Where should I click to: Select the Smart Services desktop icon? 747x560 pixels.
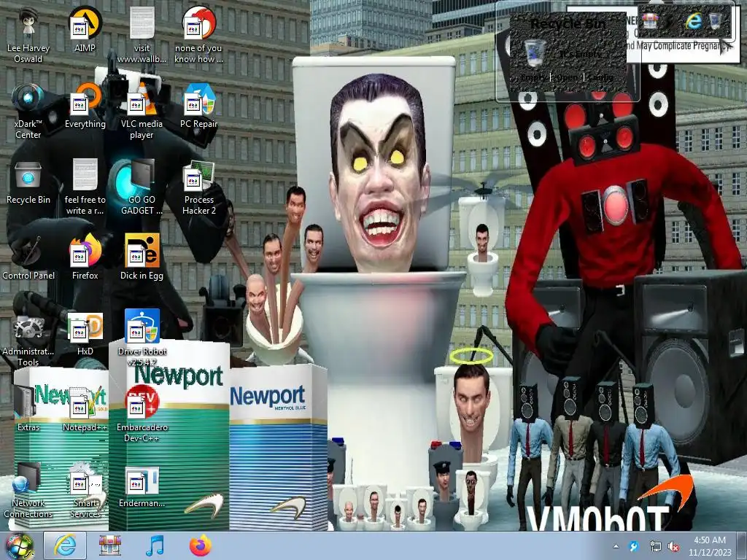point(85,491)
